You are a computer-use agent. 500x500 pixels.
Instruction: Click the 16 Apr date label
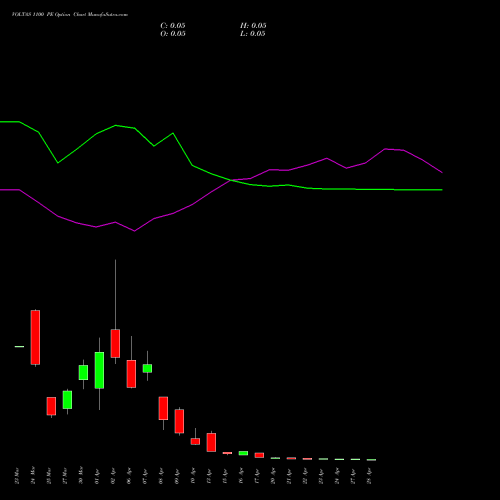[241, 476]
